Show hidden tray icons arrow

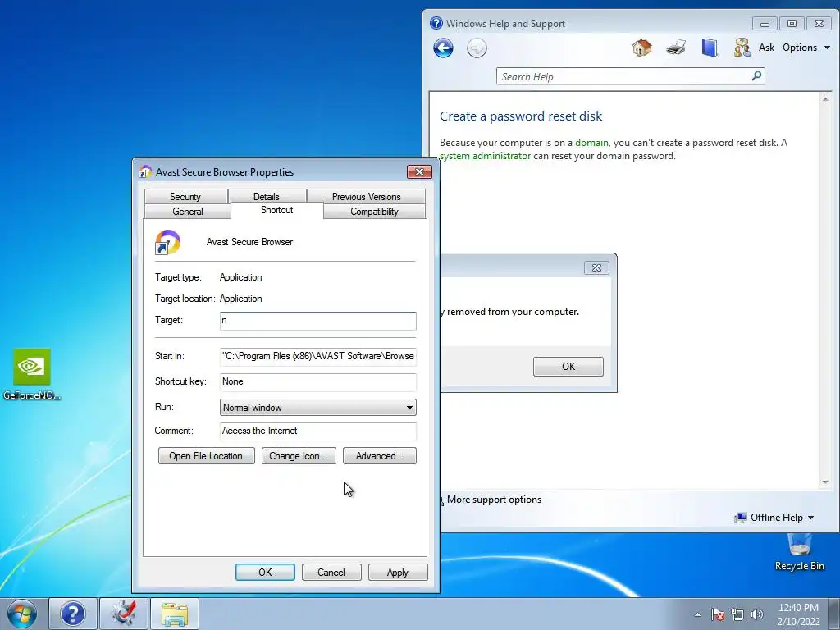click(697, 614)
